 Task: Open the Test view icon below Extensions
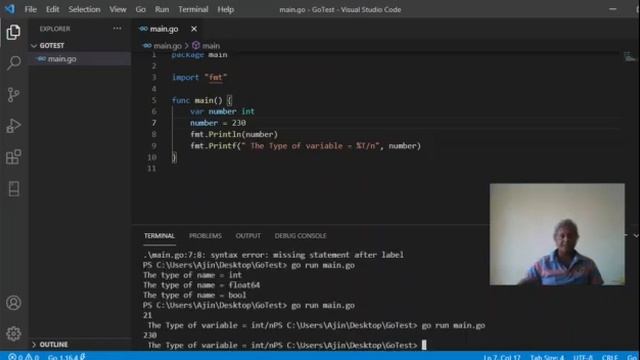13,189
